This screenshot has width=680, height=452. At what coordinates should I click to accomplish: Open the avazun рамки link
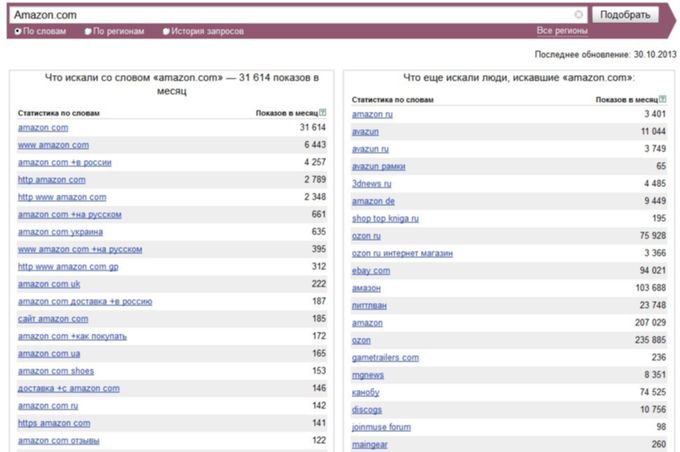[x=379, y=167]
